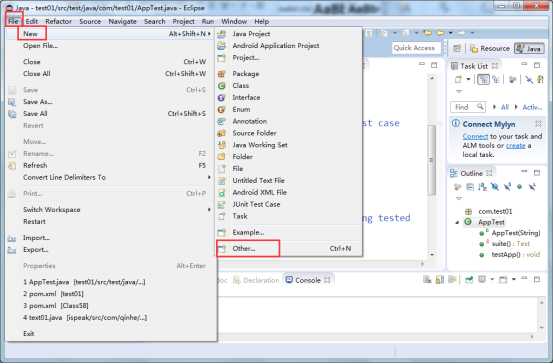This screenshot has width=553, height=364.
Task: Open New Task dropdown arrow
Action: click(468, 79)
